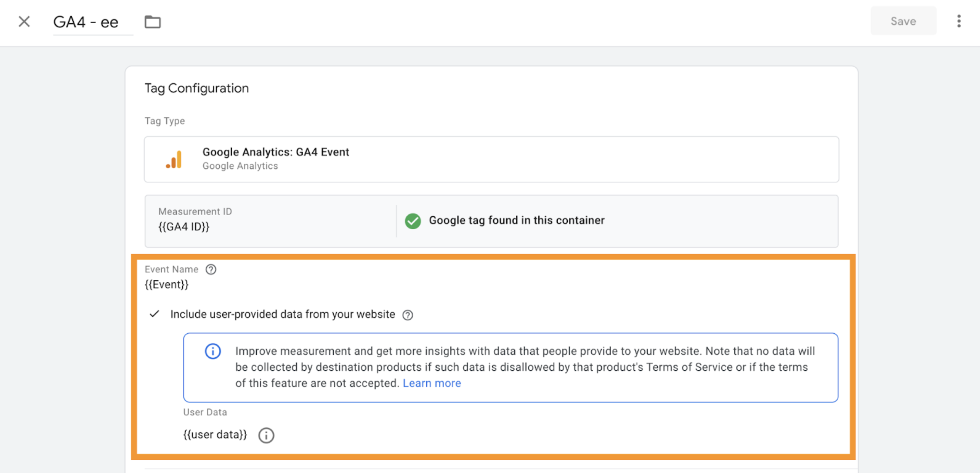Click the info icon next to {{user data}}
980x473 pixels.
266,435
